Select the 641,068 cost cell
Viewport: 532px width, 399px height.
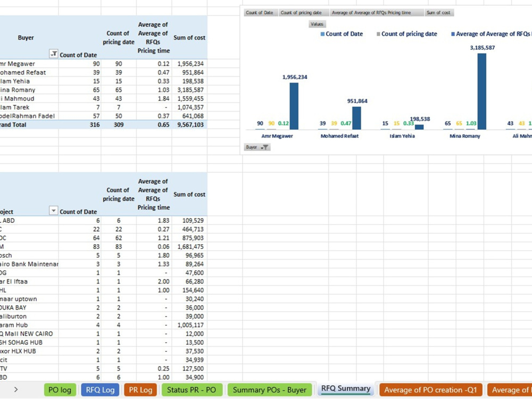tap(189, 116)
